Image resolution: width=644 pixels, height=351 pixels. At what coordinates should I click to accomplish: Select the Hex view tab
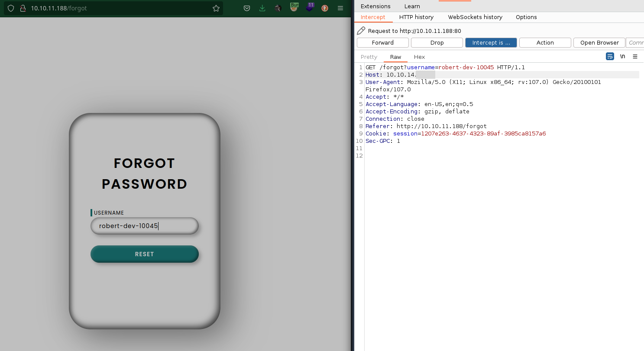pyautogui.click(x=419, y=57)
